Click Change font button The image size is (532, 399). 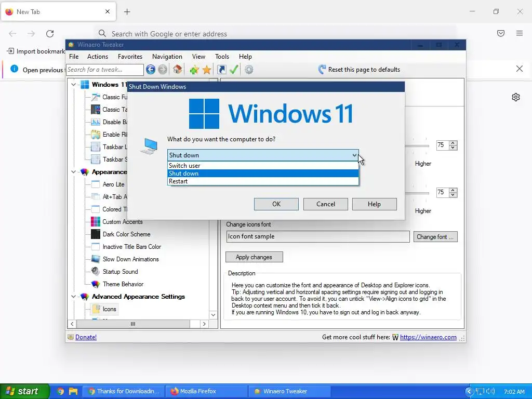click(x=435, y=237)
